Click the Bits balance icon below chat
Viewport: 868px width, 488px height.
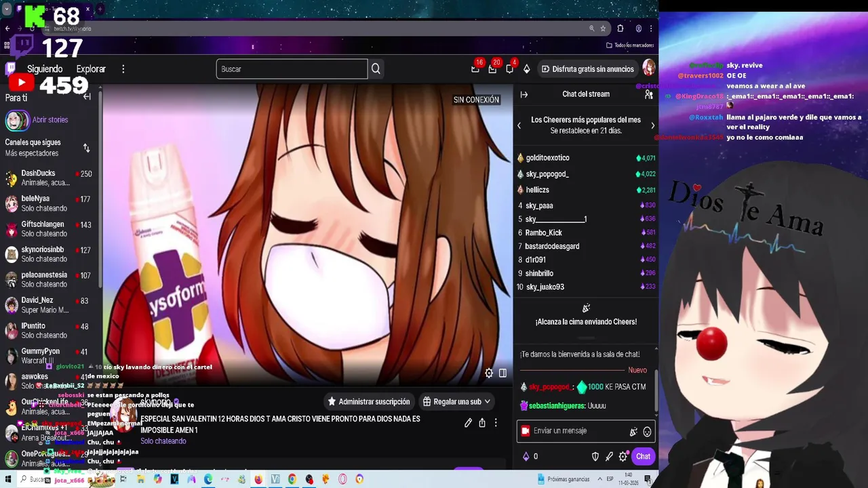click(526, 457)
